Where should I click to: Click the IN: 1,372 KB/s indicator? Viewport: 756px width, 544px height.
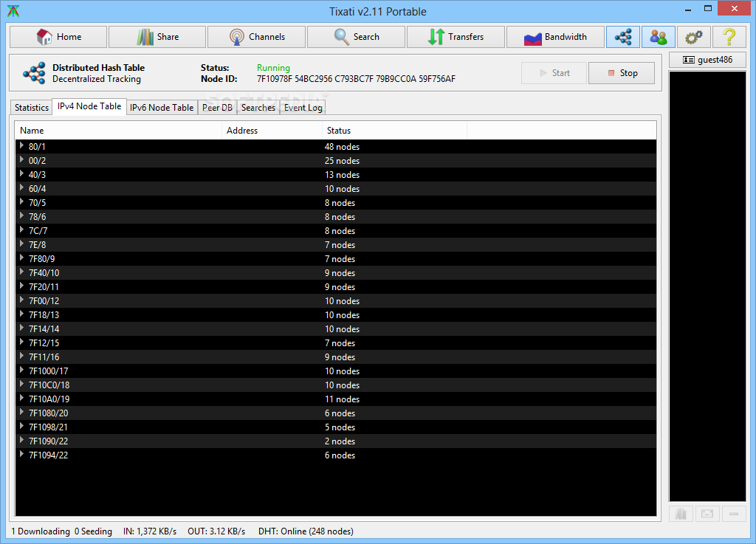coord(149,531)
